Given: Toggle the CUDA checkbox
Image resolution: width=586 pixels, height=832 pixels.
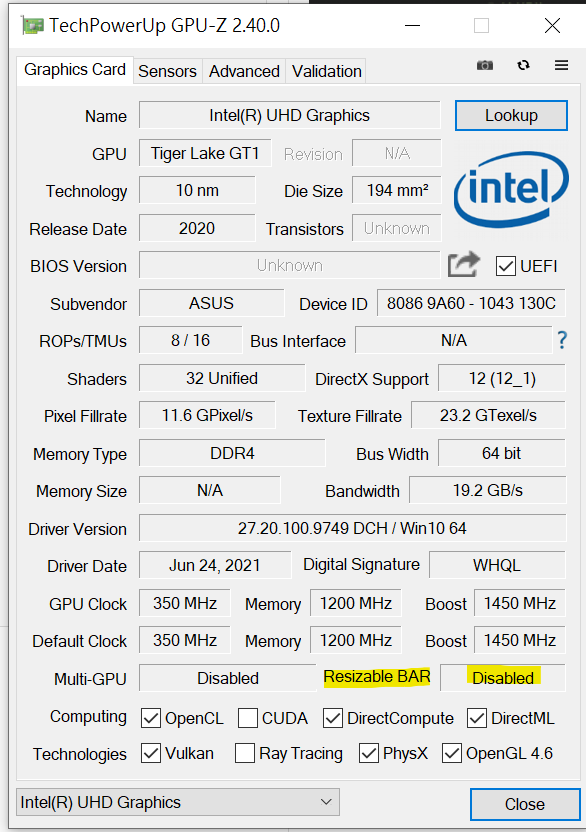Looking at the screenshot, I should pos(248,718).
